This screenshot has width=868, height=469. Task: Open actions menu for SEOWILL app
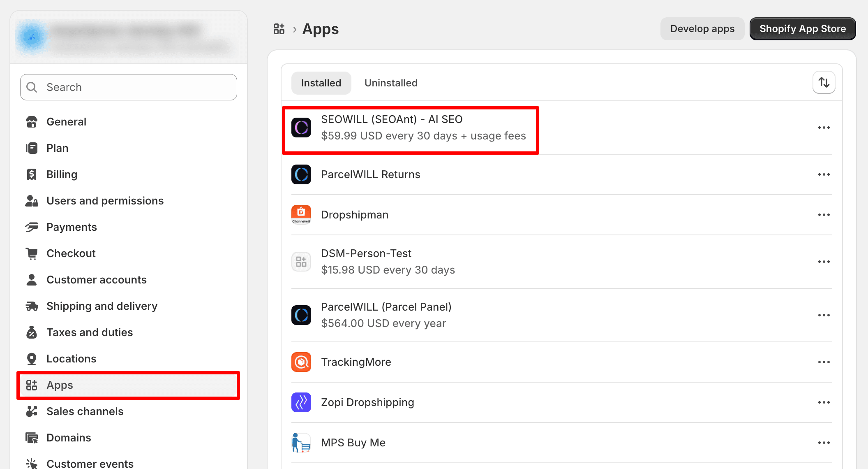tap(824, 128)
